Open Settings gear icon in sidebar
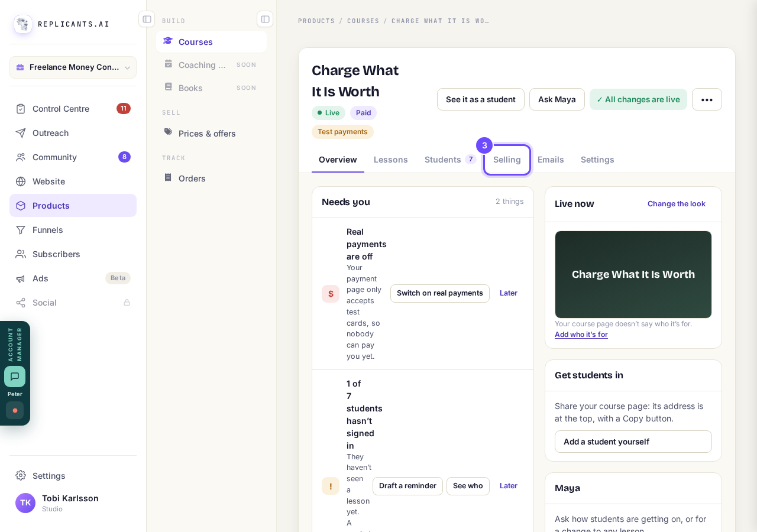 [x=21, y=475]
